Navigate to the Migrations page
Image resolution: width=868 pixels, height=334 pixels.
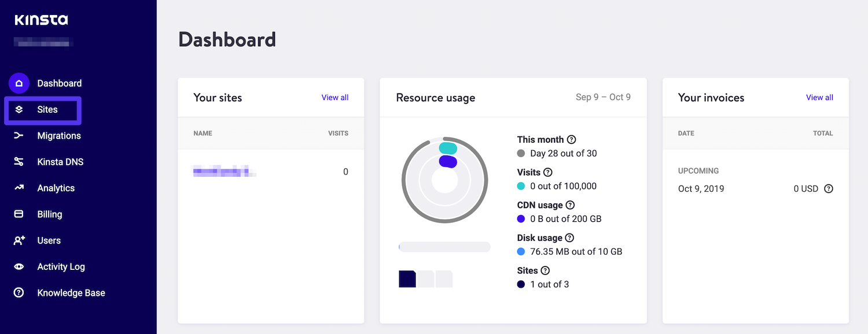tap(60, 136)
